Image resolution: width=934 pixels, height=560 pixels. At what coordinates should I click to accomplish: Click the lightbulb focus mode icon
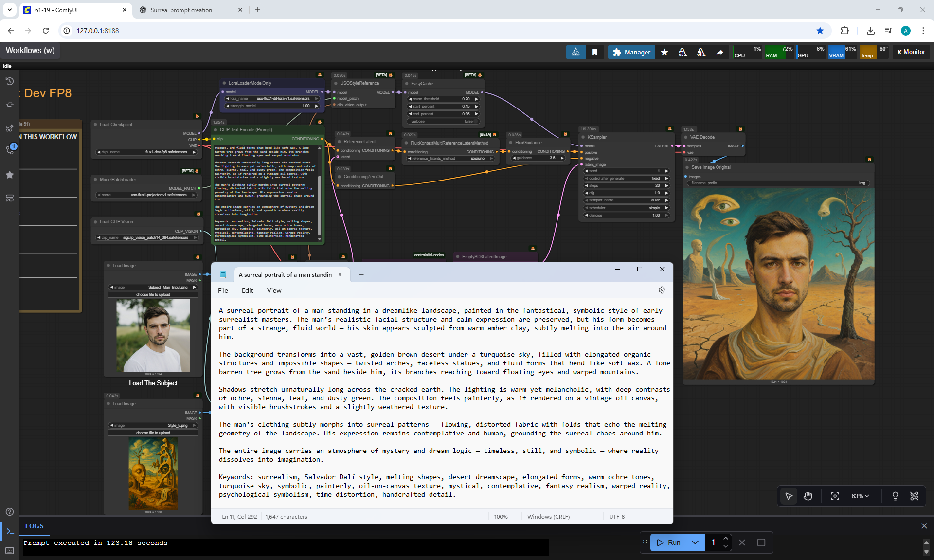coord(895,496)
